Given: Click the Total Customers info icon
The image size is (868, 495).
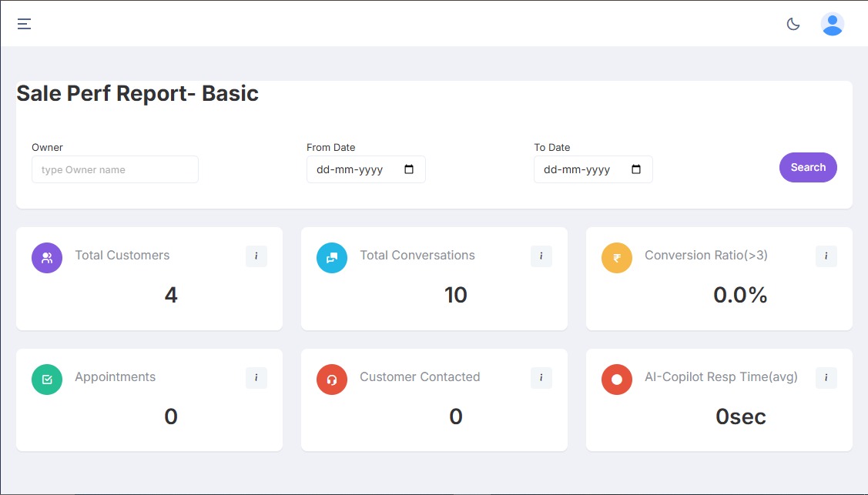Looking at the screenshot, I should (x=256, y=256).
